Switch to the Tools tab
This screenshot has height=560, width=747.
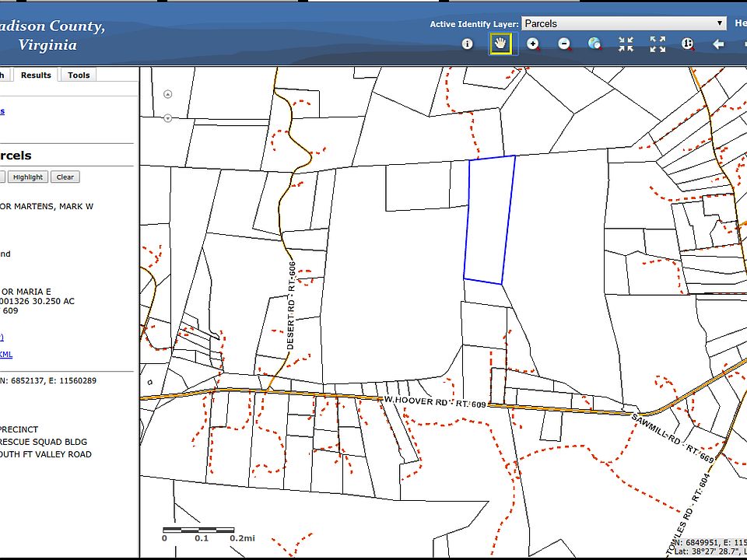[x=79, y=75]
